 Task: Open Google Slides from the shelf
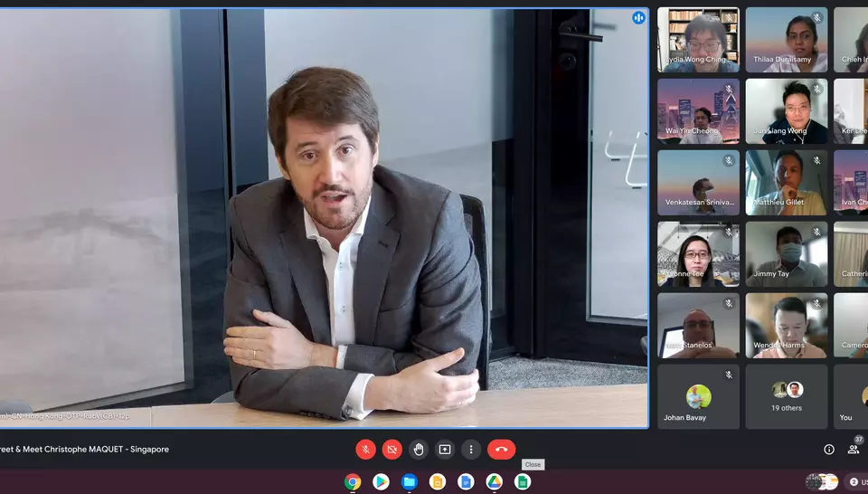coord(437,481)
